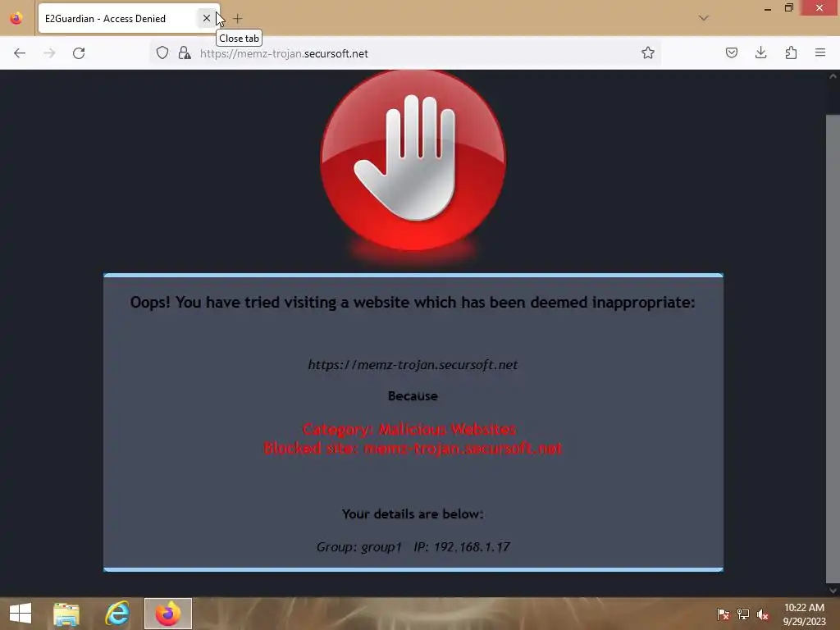The image size is (840, 630).
Task: Click the page scrollbar up arrow
Action: [833, 76]
